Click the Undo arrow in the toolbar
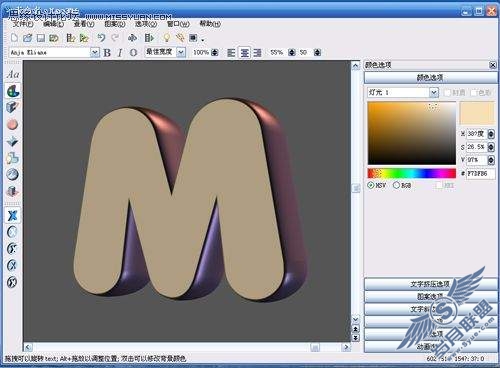Image resolution: width=500 pixels, height=368 pixels. tap(101, 38)
